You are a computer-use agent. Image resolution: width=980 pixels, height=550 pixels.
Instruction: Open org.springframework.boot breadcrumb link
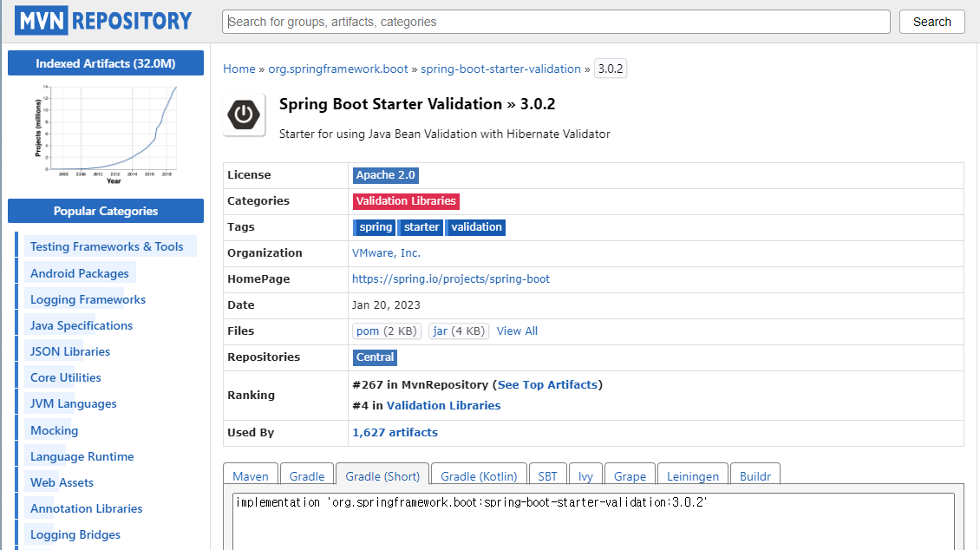[x=338, y=69]
